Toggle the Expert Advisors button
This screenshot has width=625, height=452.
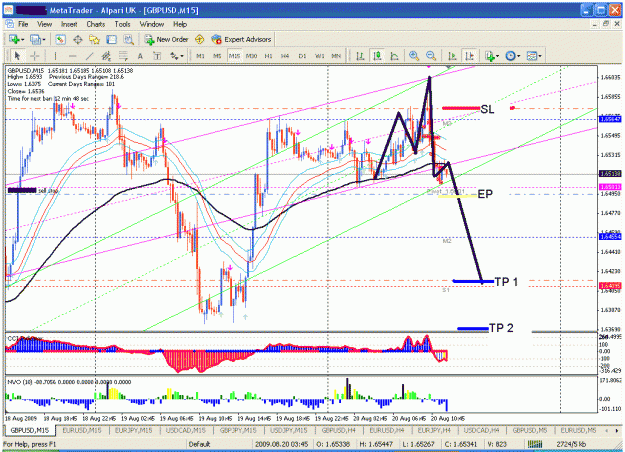click(x=242, y=39)
